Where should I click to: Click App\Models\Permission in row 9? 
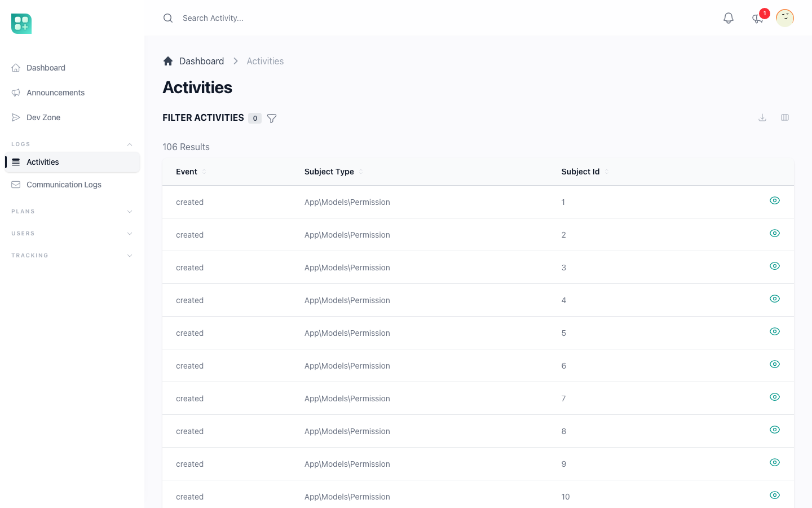tap(347, 464)
